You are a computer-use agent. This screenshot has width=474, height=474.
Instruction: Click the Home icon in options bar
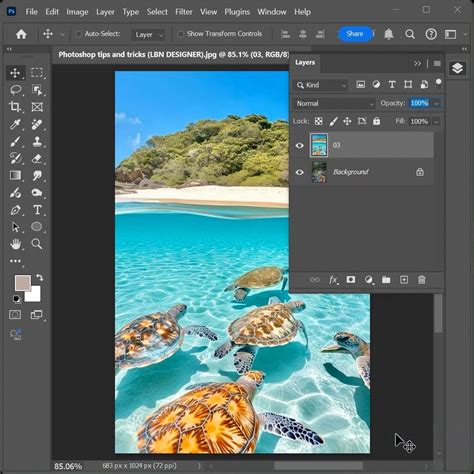point(21,34)
